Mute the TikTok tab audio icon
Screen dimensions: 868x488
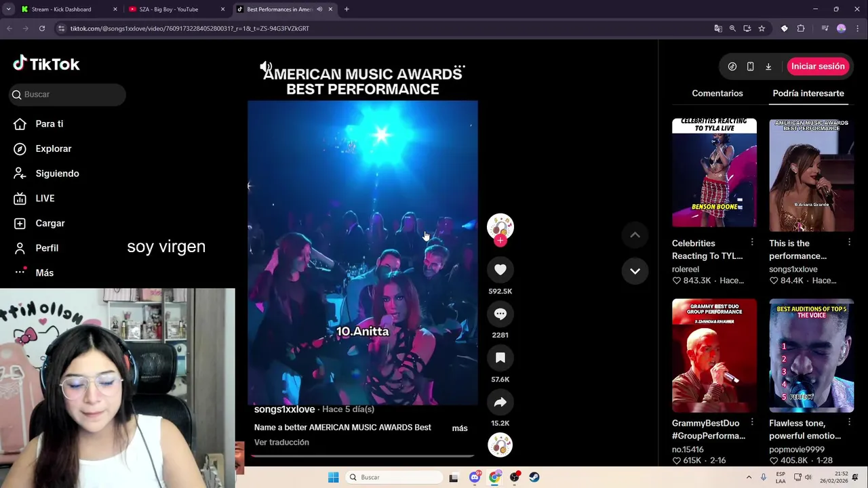coord(319,9)
